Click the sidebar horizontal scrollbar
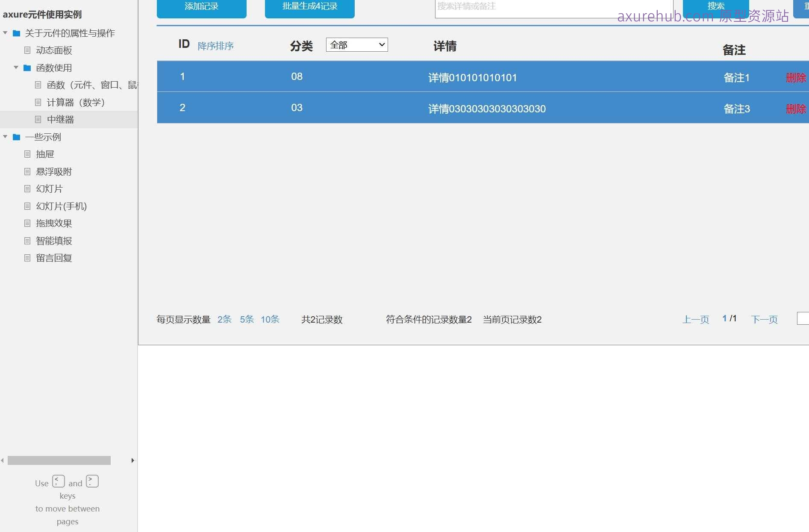The image size is (809, 532). coord(59,460)
